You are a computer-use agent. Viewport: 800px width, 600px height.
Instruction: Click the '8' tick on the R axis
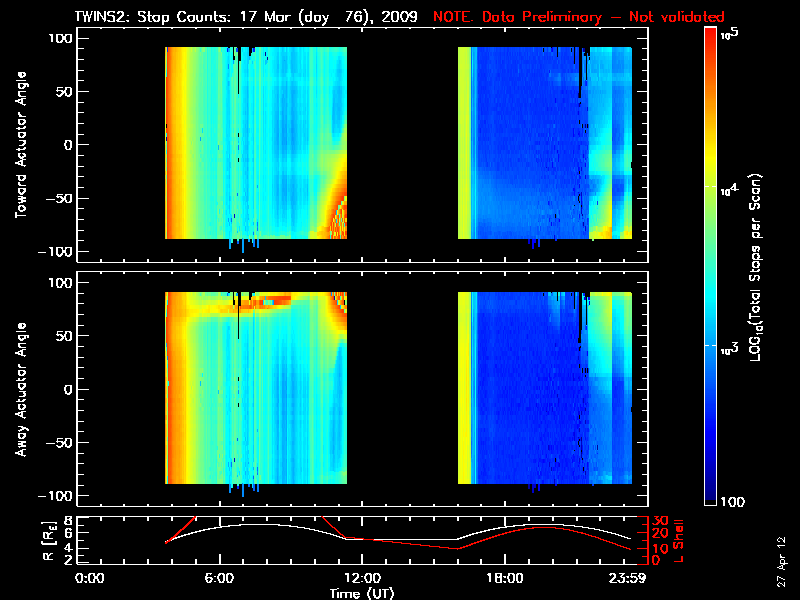[x=66, y=521]
